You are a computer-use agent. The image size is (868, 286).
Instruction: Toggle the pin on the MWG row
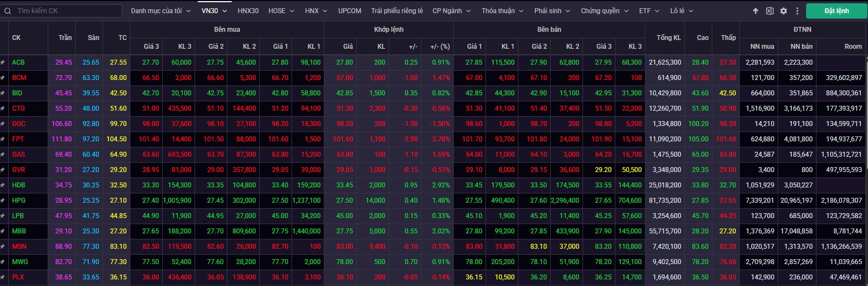coord(3,262)
